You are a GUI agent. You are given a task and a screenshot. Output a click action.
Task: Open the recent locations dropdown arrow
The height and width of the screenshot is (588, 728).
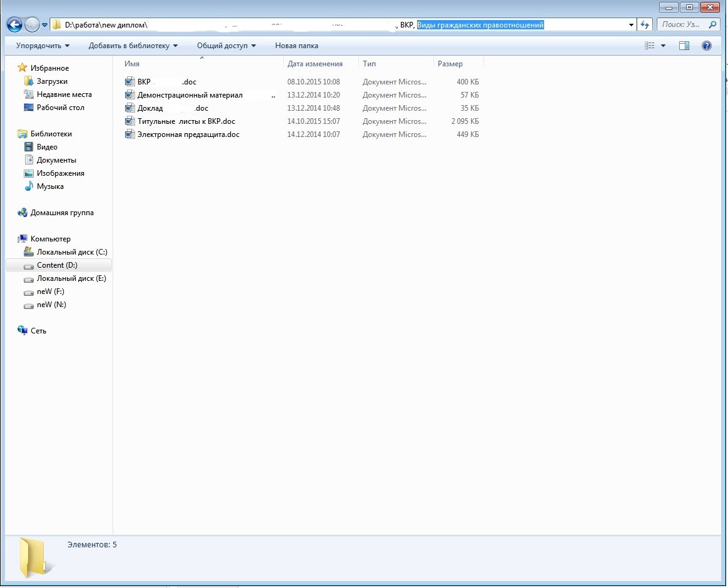[44, 25]
